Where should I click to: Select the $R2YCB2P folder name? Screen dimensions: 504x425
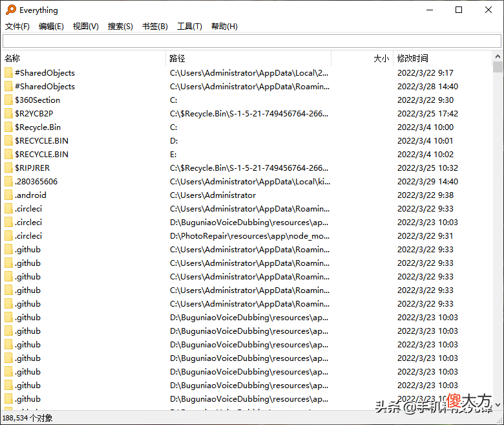pos(34,114)
